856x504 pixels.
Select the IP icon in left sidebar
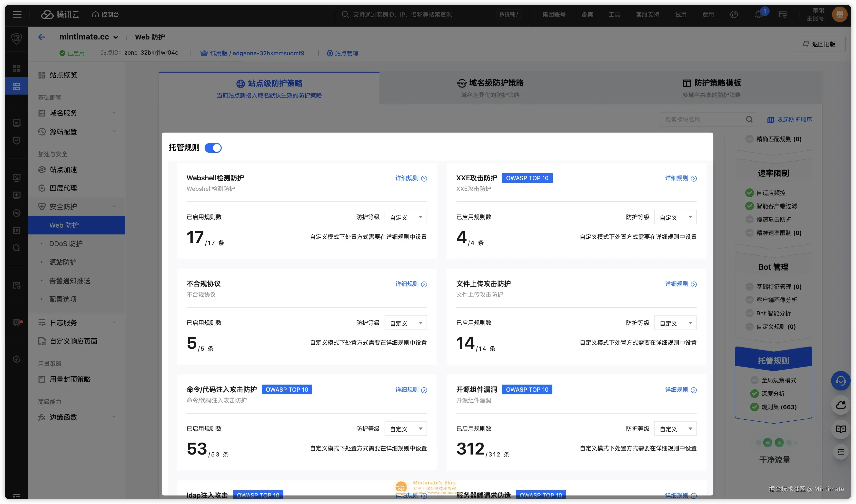click(x=16, y=230)
